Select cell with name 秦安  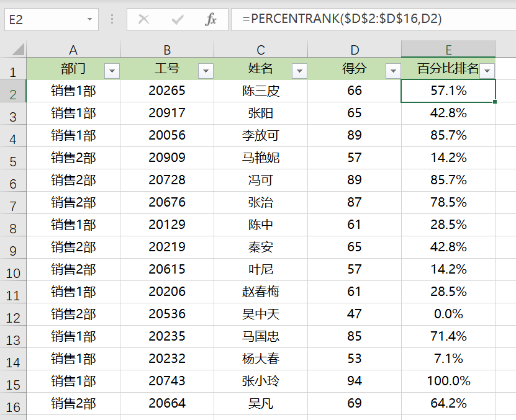(x=261, y=248)
